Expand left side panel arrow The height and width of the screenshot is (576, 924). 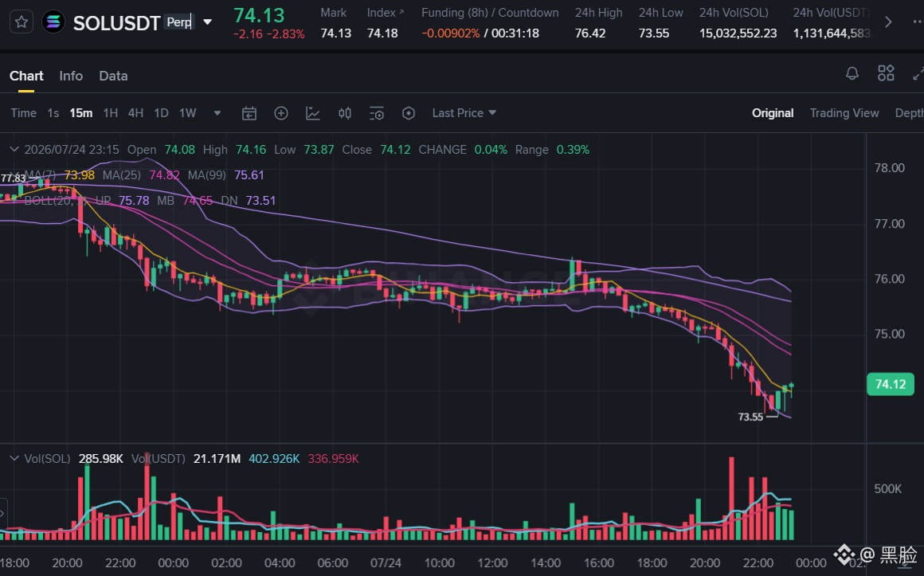pos(3,513)
